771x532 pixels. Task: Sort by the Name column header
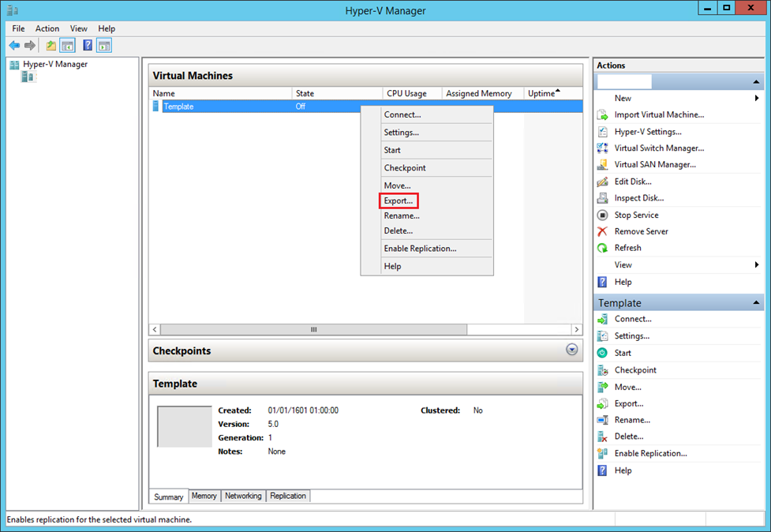point(220,93)
